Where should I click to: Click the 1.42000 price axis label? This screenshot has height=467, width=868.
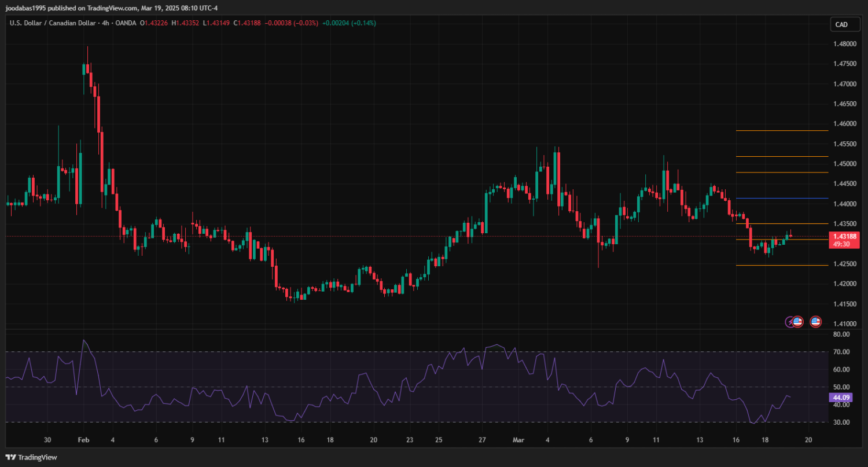tap(845, 284)
